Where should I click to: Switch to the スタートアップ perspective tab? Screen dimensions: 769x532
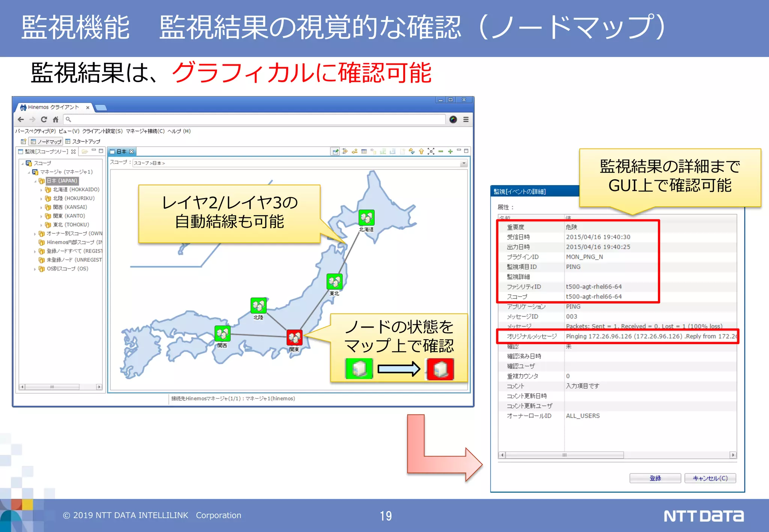(x=83, y=141)
